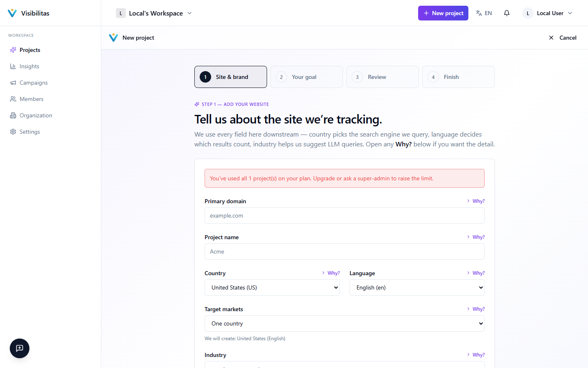This screenshot has width=588, height=368.
Task: Go to Projects in sidebar
Action: pos(51,50)
